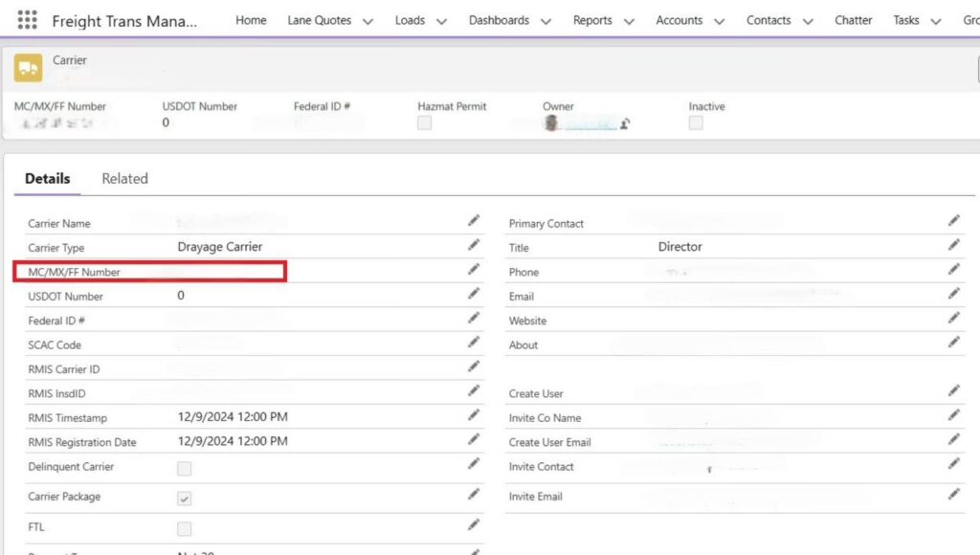
Task: Click the owner avatar image
Action: tap(550, 123)
